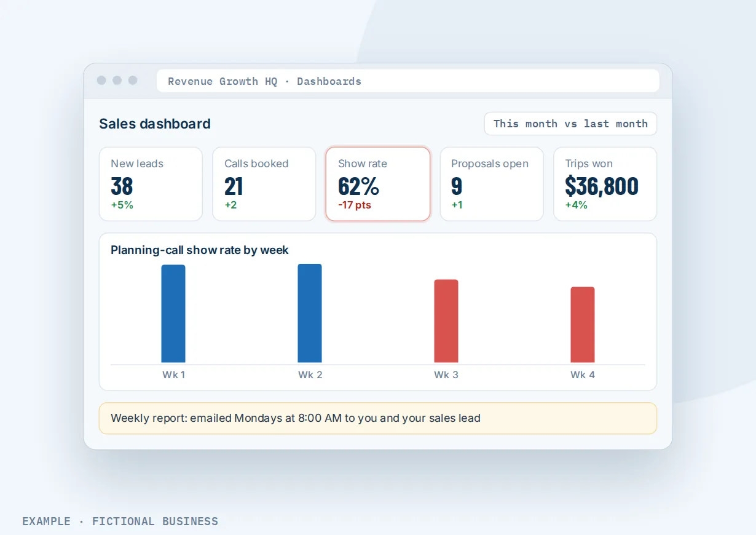756x535 pixels.
Task: Click the Wk 1 blue bar
Action: coord(173,314)
